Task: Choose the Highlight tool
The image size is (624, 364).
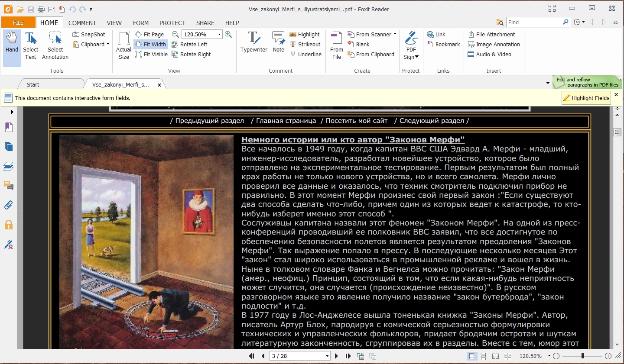Action: tap(305, 34)
